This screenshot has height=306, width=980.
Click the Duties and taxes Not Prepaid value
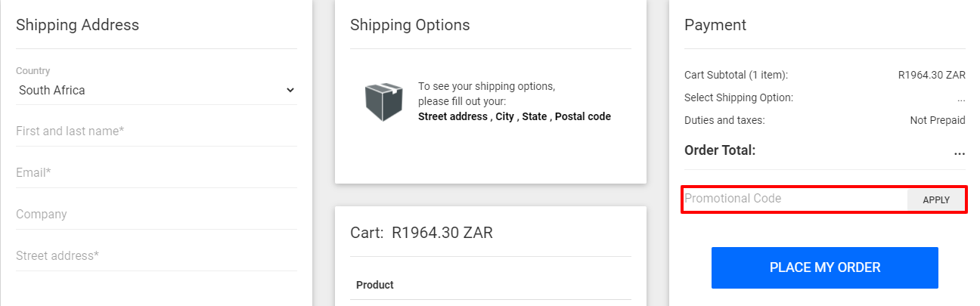[938, 120]
